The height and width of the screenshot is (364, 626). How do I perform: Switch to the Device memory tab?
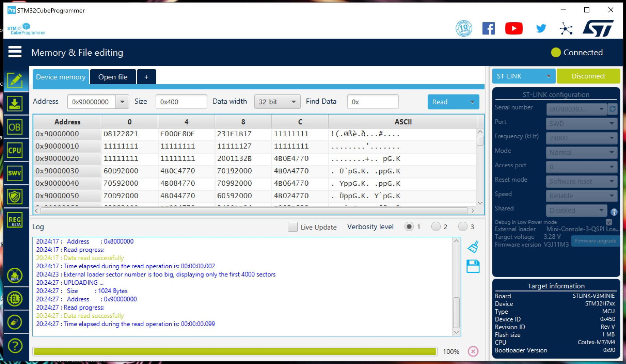(61, 77)
